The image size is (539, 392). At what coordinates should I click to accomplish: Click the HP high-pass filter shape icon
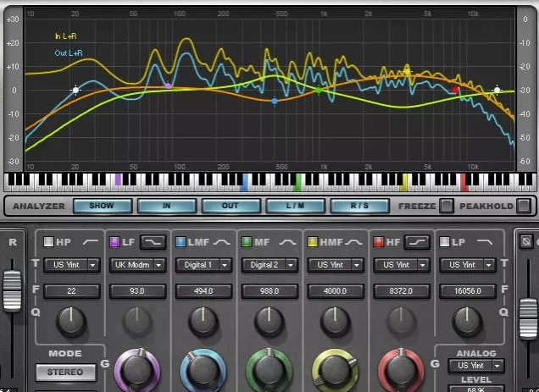(x=91, y=242)
